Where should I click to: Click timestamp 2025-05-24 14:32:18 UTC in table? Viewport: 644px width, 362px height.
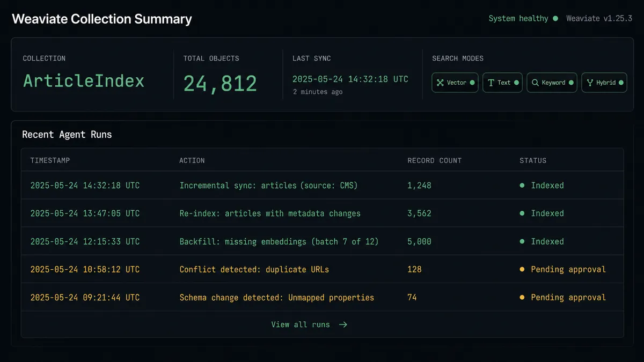click(x=85, y=186)
